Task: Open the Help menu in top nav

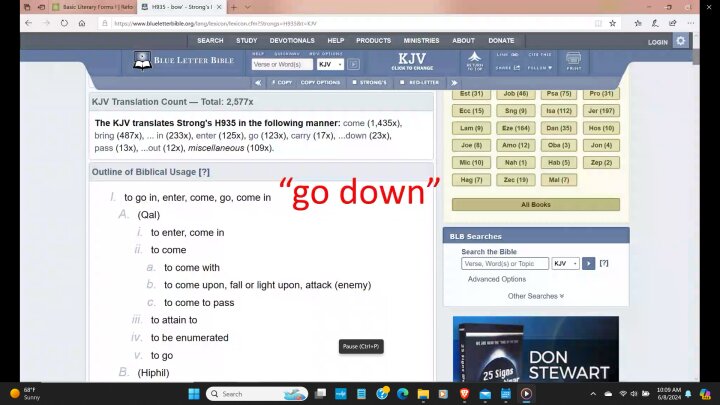Action: [336, 40]
